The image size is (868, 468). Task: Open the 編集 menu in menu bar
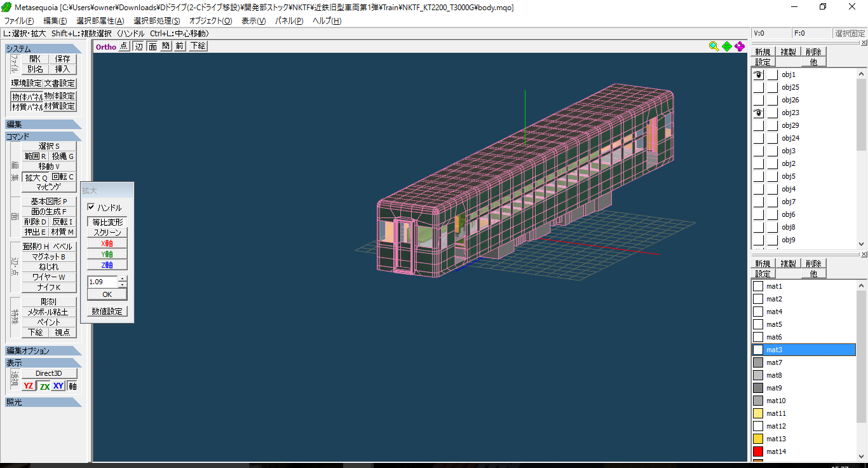pos(55,21)
